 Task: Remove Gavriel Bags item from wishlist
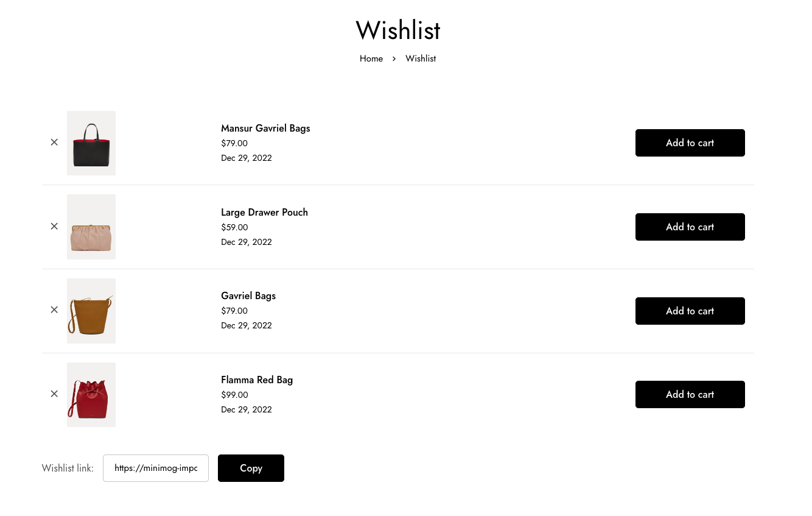(x=54, y=309)
